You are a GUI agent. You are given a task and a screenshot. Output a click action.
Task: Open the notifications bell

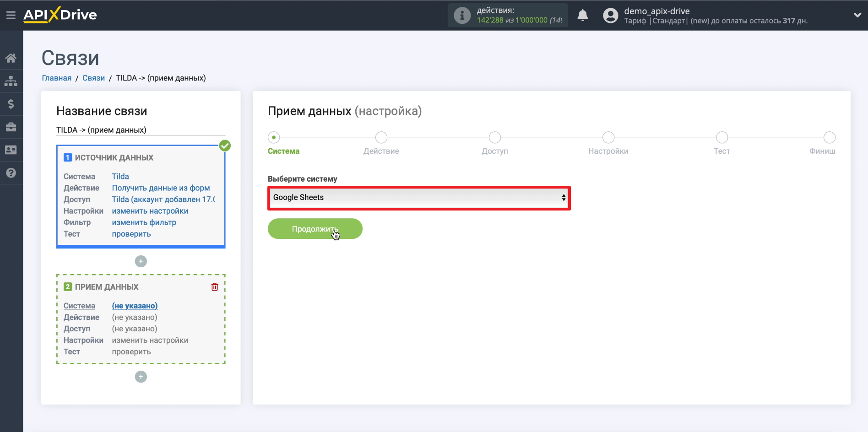click(582, 16)
